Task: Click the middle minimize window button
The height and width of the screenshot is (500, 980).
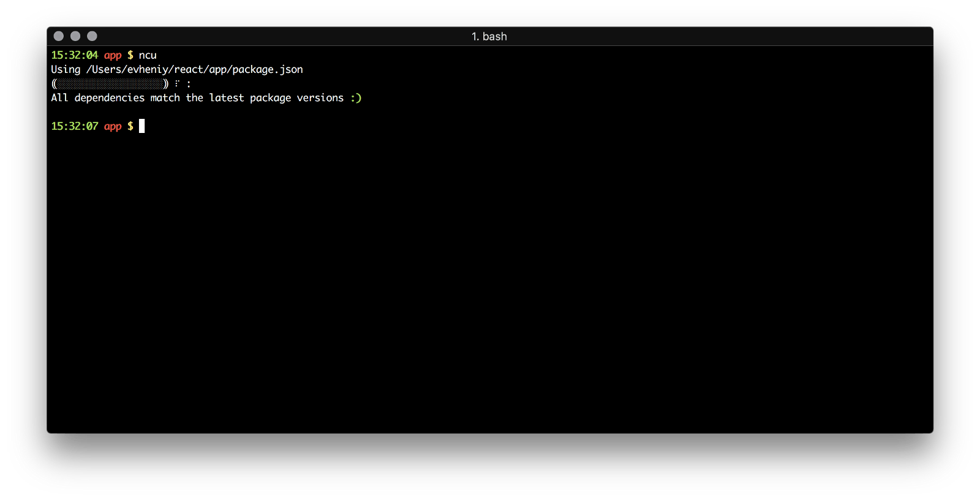Action: [75, 36]
